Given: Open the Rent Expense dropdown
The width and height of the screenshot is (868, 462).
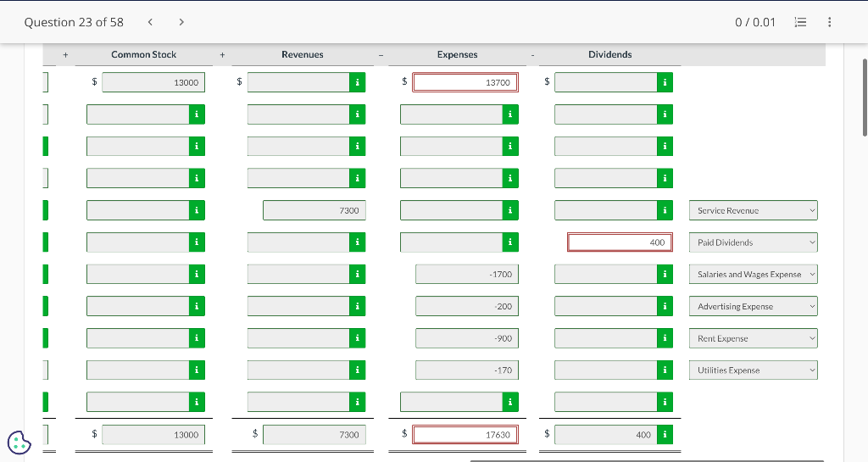Looking at the screenshot, I should click(754, 338).
